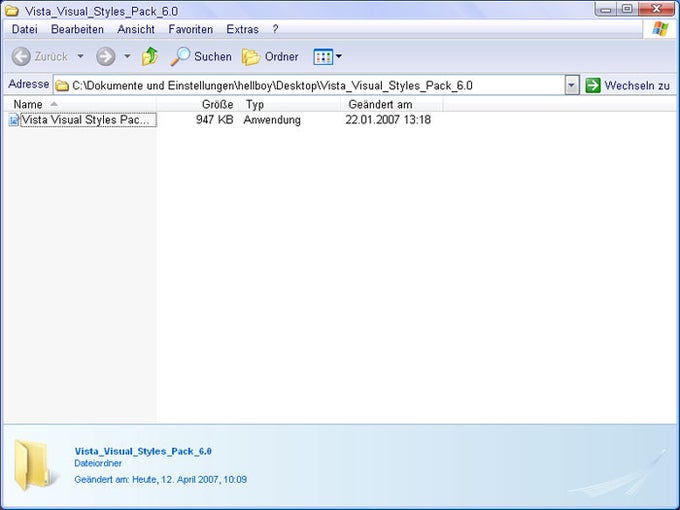Image resolution: width=680 pixels, height=510 pixels.
Task: Click the Anwendung type cell
Action: 272,120
